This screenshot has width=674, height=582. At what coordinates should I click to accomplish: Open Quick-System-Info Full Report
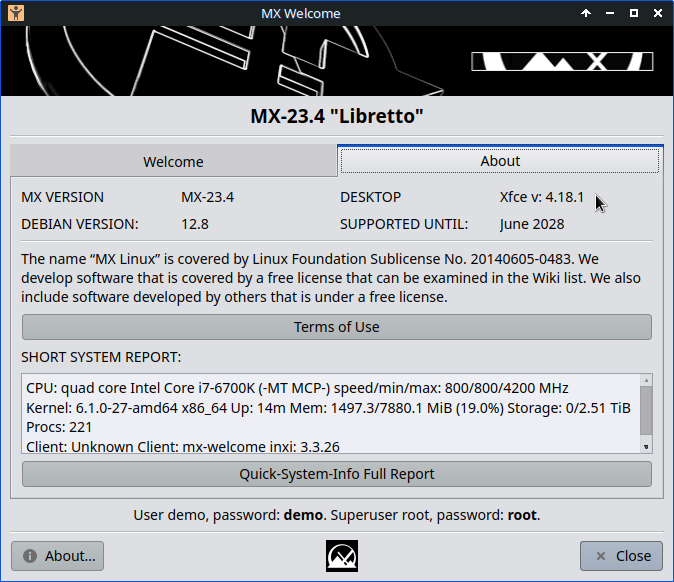coord(337,474)
